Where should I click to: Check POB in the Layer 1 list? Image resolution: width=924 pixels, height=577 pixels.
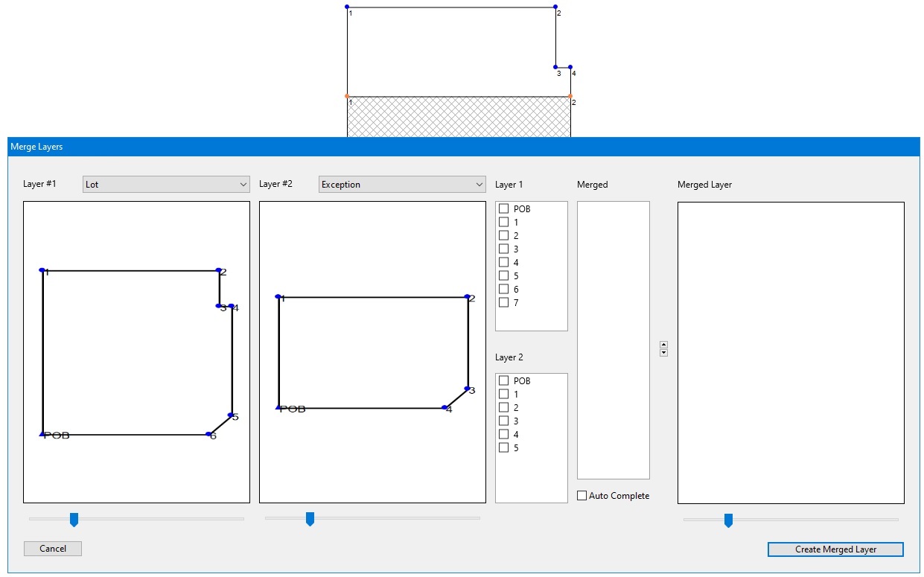[504, 209]
